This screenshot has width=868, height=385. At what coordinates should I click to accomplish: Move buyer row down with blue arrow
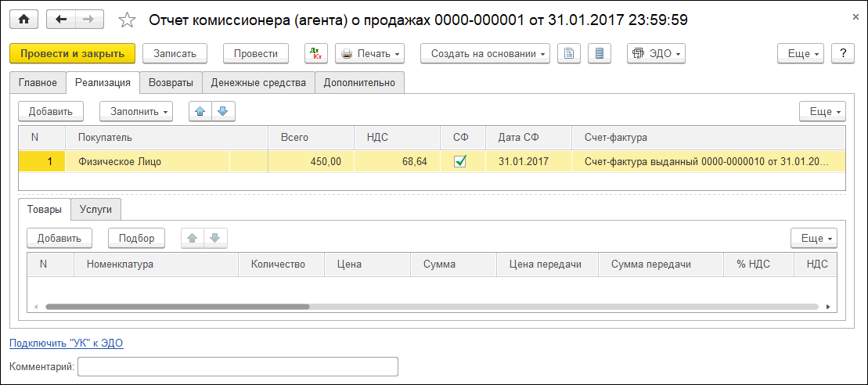[223, 111]
